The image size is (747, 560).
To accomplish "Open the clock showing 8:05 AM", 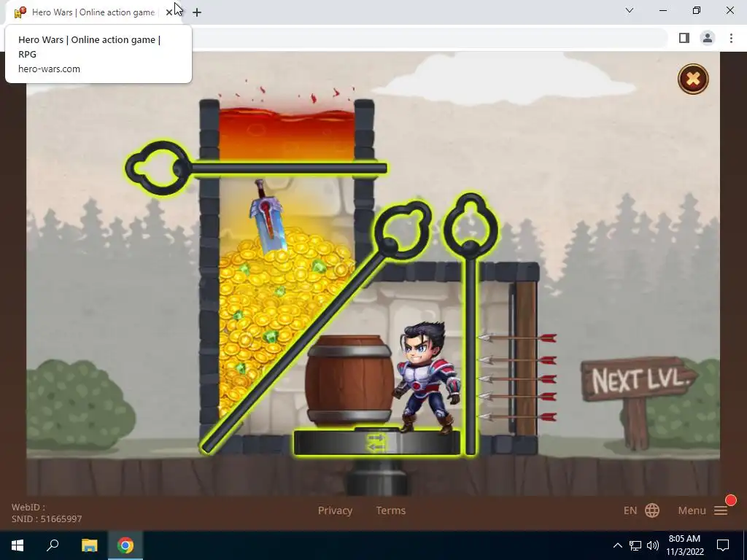I will click(684, 545).
